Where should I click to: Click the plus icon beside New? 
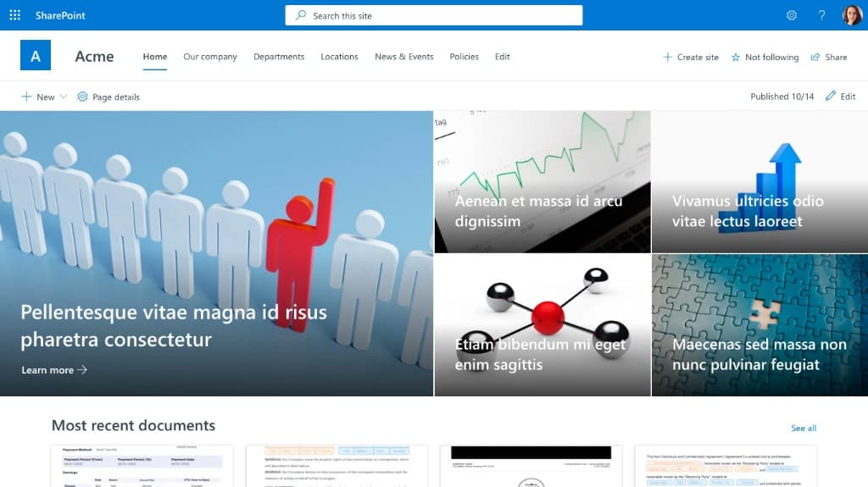26,97
